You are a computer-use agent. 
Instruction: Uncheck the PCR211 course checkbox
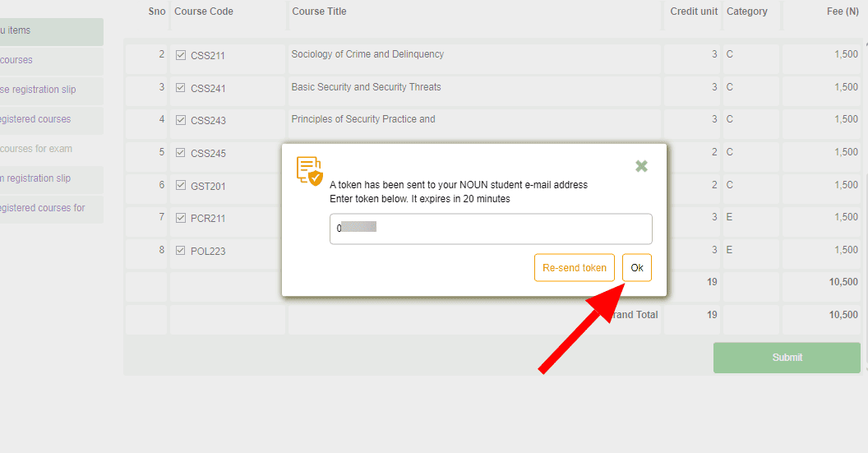(181, 218)
